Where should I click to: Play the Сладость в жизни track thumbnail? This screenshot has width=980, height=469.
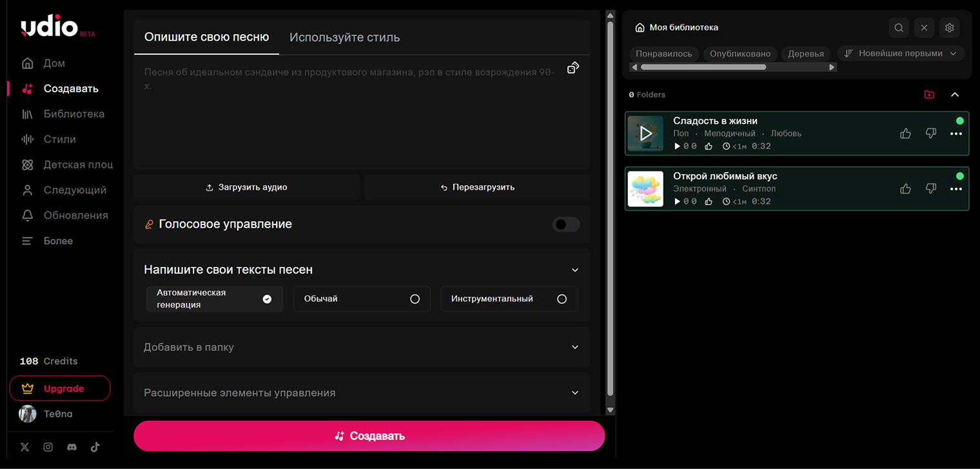[x=645, y=134]
